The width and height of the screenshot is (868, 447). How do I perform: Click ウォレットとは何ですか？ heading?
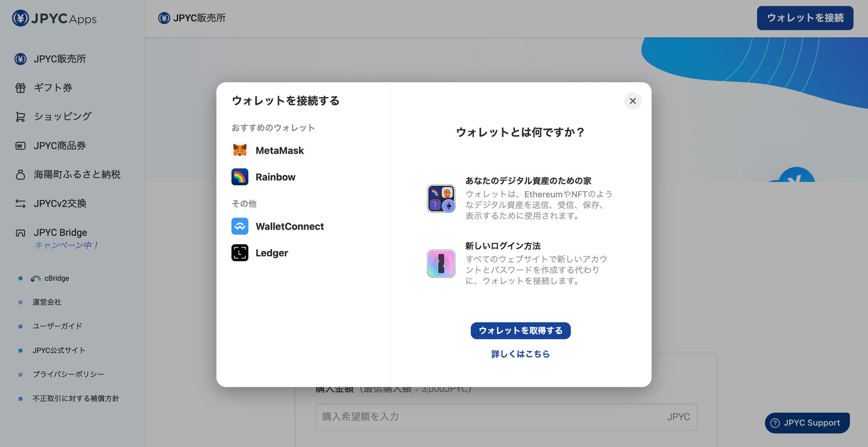[520, 133]
